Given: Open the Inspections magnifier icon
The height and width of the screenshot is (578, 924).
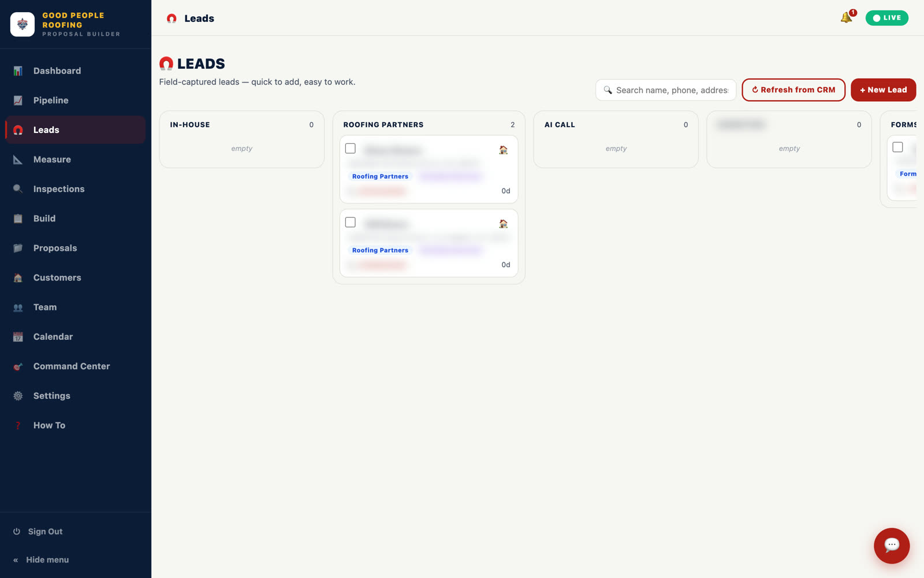Looking at the screenshot, I should click(x=18, y=189).
